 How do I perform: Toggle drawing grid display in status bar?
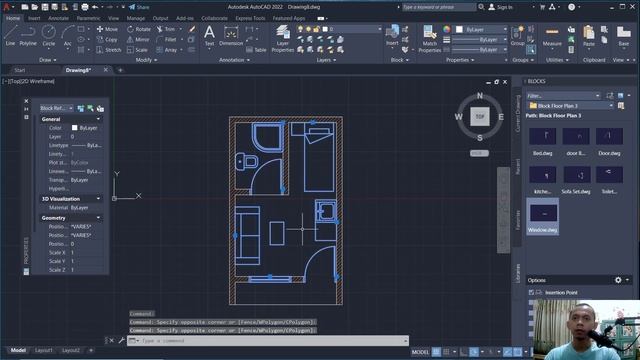[436, 351]
